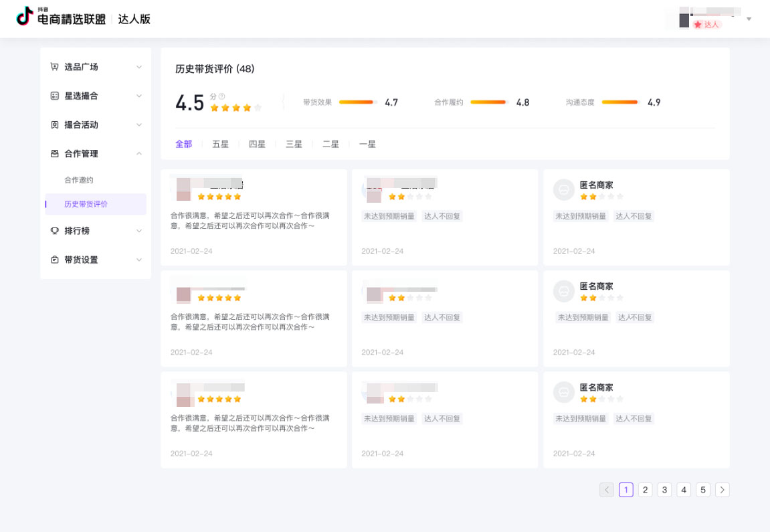
Task: Click the 星选撮合 sidebar icon
Action: [54, 95]
